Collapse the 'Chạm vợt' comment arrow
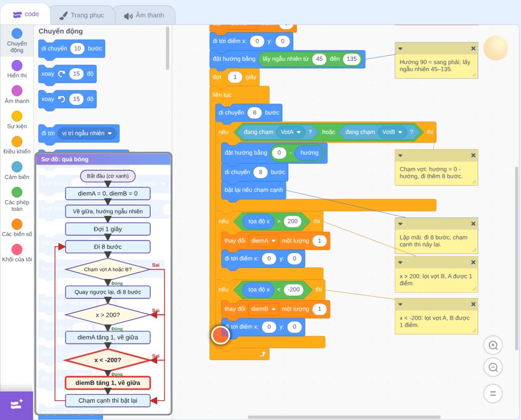 [400, 155]
